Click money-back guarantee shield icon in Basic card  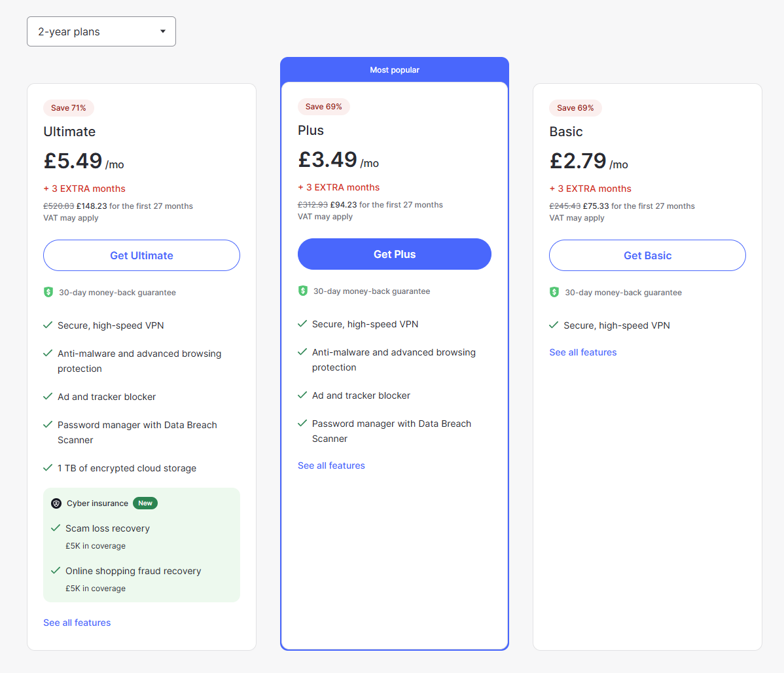click(x=554, y=292)
